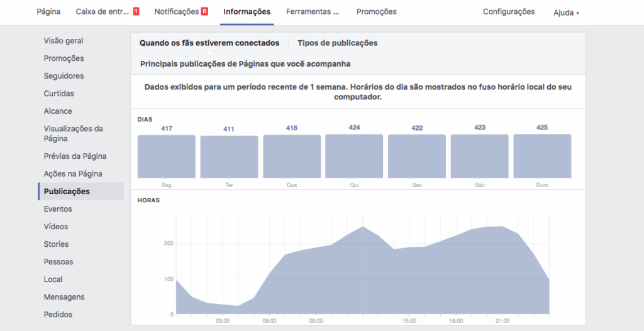
Task: Select Curtidas in the left menu
Action: pos(59,94)
